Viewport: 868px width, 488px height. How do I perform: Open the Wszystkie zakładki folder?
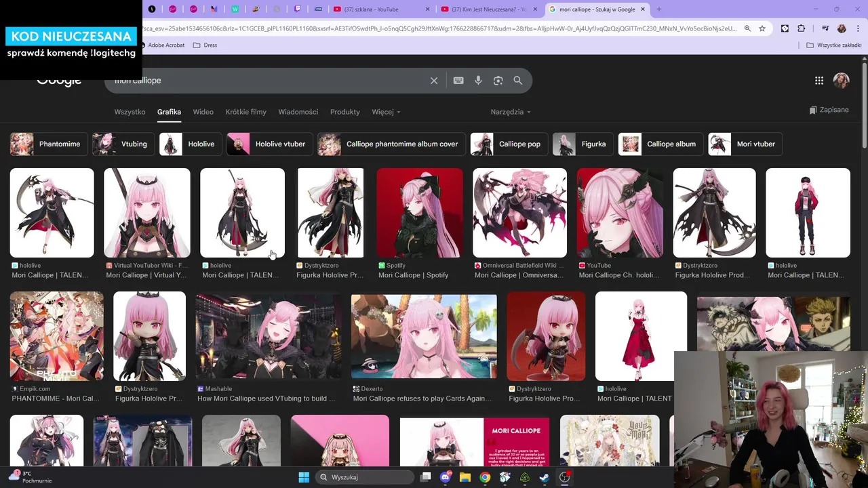point(834,45)
